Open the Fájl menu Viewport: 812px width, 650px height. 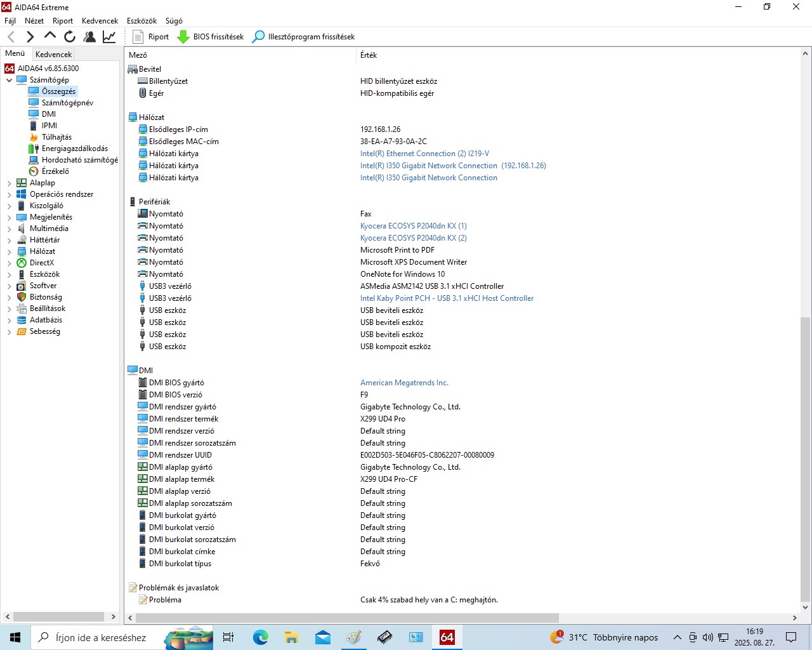[10, 21]
